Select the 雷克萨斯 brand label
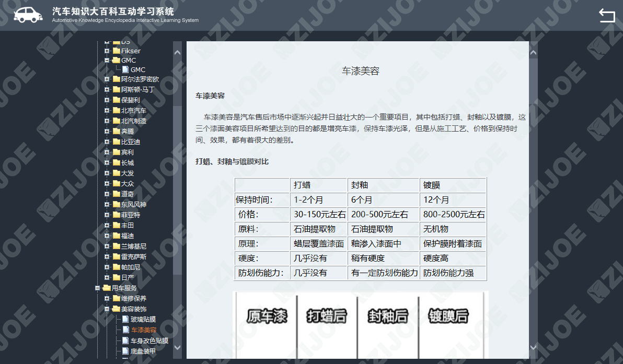Viewport: 623px width, 364px height. click(x=133, y=256)
